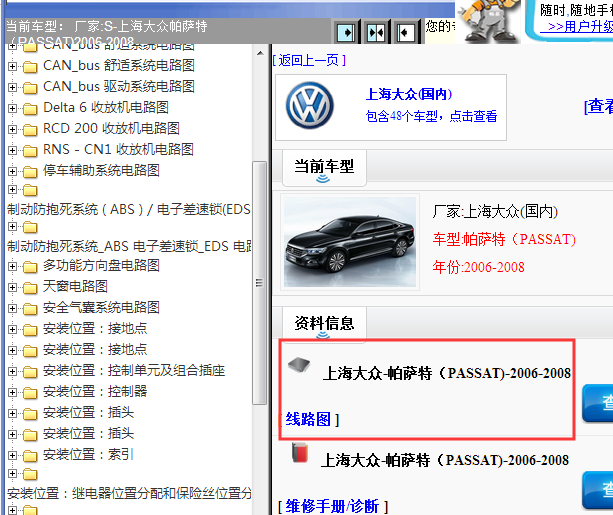Open folder icon for 安装位置：索引
The width and height of the screenshot is (613, 515).
pos(30,456)
